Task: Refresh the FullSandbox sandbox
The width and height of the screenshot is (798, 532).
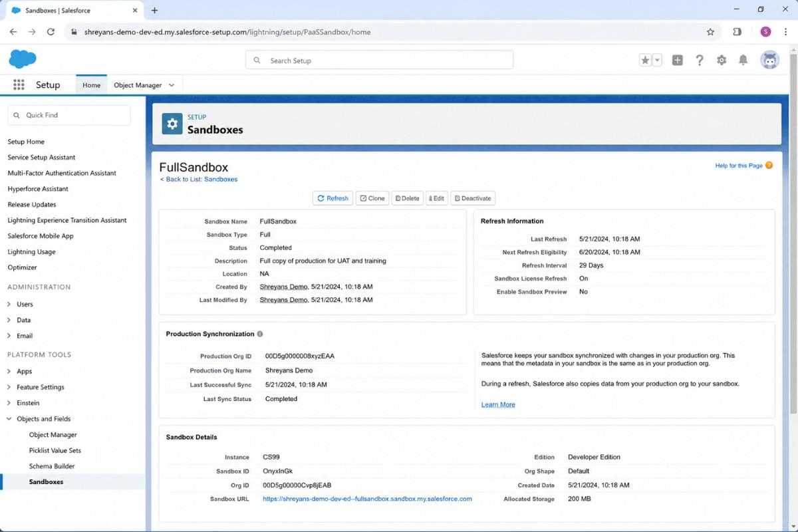Action: 333,198
